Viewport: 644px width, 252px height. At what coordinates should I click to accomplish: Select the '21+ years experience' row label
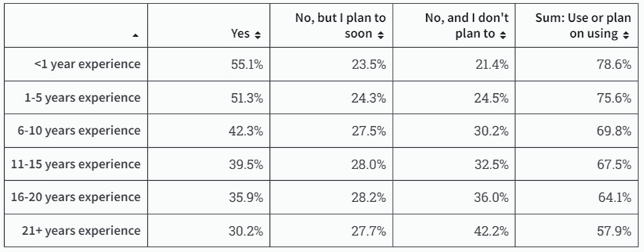pyautogui.click(x=81, y=230)
